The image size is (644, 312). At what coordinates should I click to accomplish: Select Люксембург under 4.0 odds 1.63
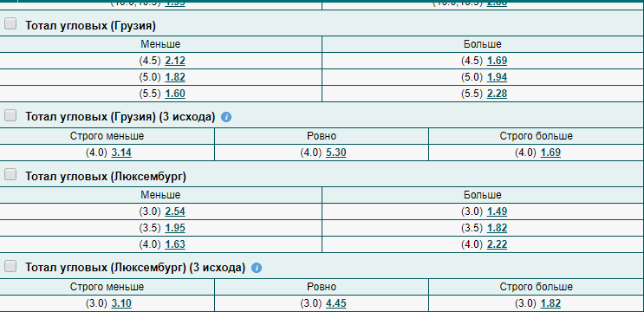(x=175, y=245)
